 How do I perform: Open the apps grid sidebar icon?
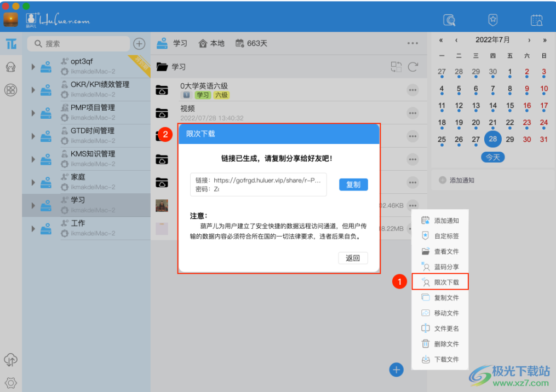click(x=10, y=90)
